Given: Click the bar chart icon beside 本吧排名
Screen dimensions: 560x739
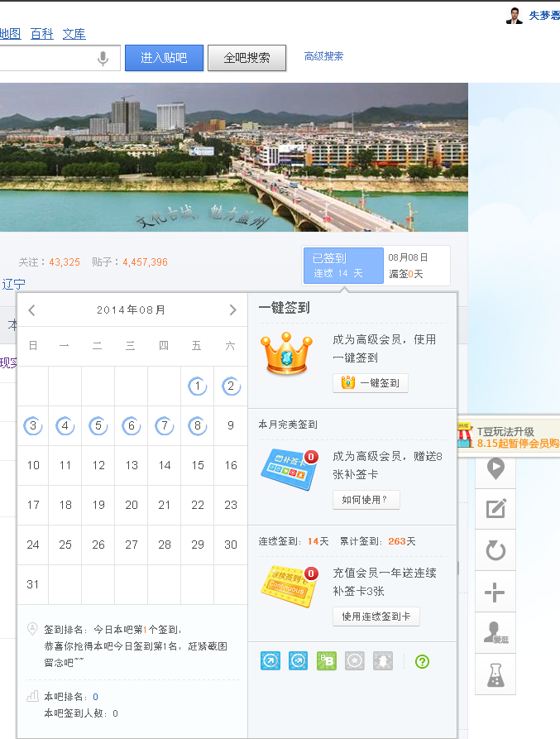Looking at the screenshot, I should pyautogui.click(x=32, y=696).
